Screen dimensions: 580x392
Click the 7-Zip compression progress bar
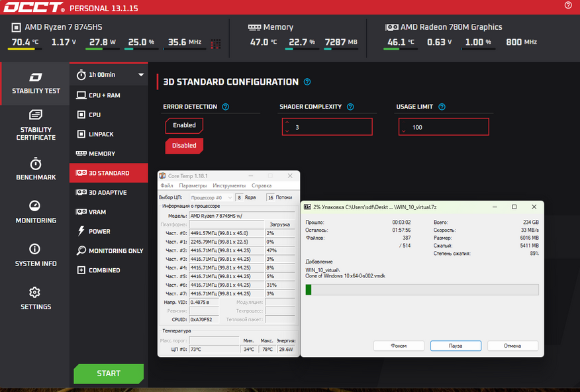[422, 289]
